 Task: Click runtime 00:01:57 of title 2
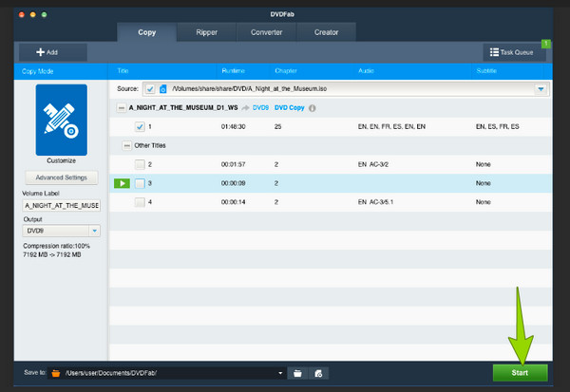[x=234, y=164]
